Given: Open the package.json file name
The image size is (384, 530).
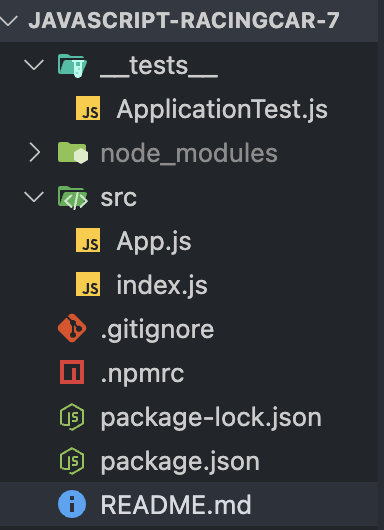Looking at the screenshot, I should [180, 462].
